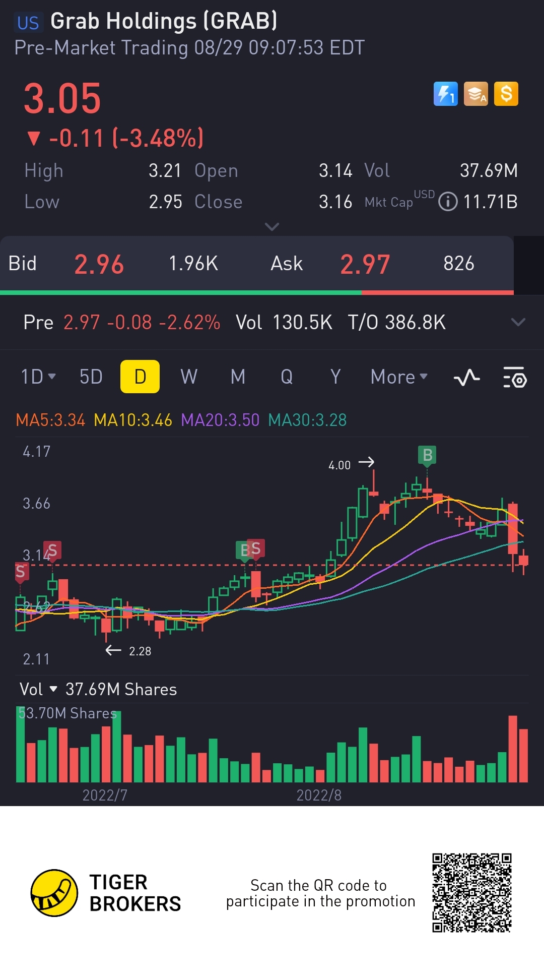Tap the Ask price 2.97
544x980 pixels.
[x=365, y=264]
